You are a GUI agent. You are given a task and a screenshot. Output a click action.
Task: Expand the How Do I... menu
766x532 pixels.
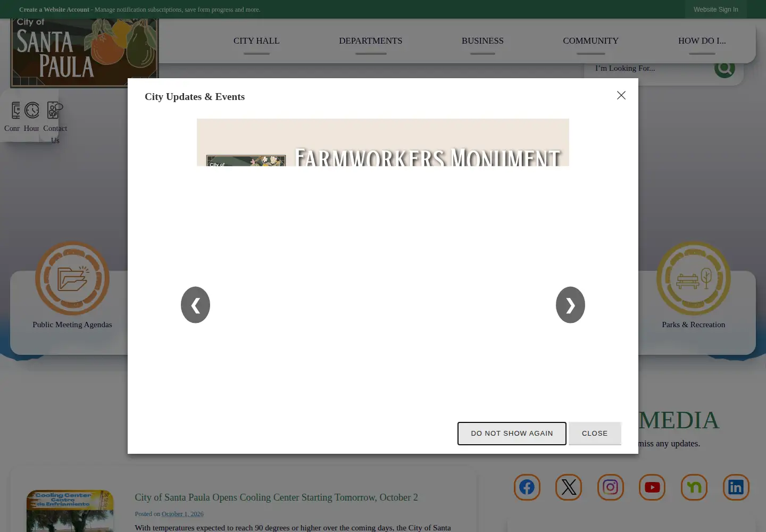click(702, 41)
